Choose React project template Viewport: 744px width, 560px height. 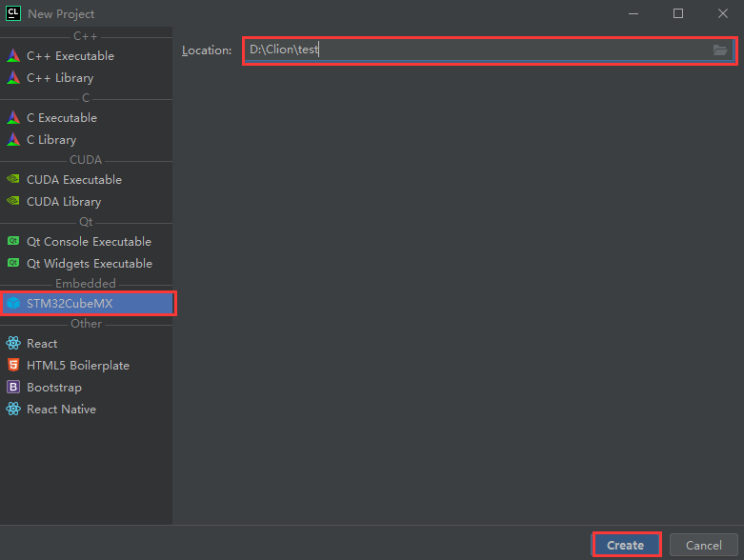(87, 343)
